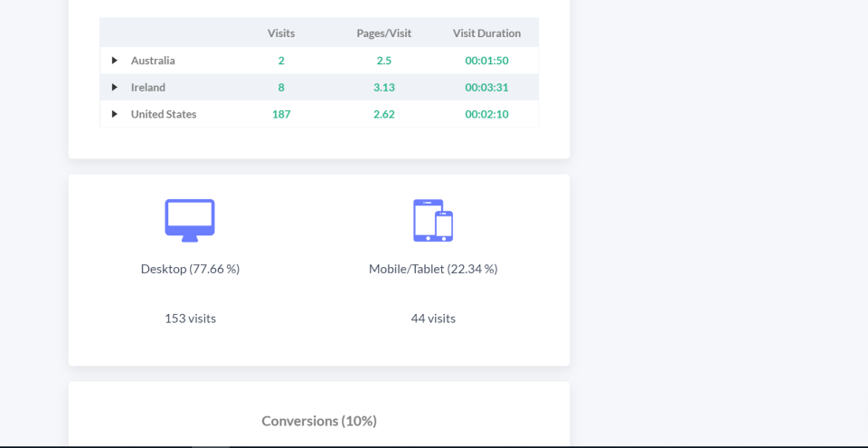Click the Ireland country name

tap(147, 87)
